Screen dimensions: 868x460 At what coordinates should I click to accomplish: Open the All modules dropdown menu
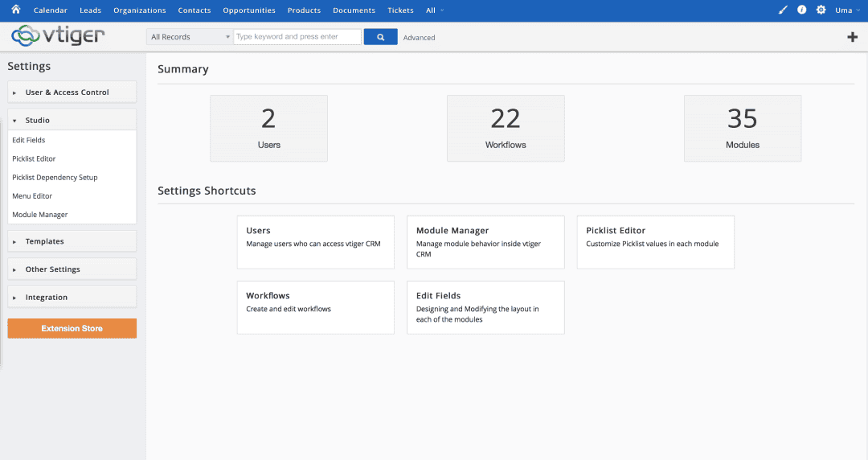435,10
